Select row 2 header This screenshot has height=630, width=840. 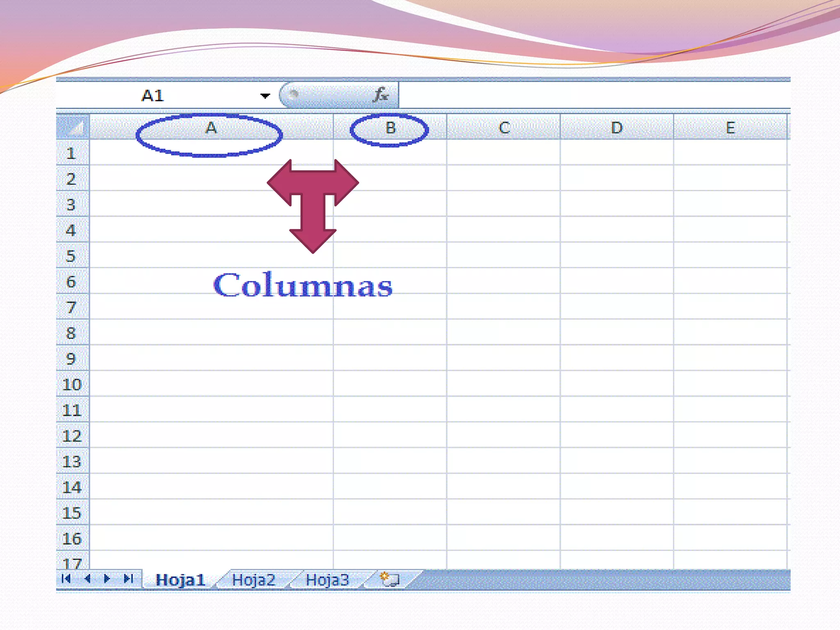click(72, 178)
